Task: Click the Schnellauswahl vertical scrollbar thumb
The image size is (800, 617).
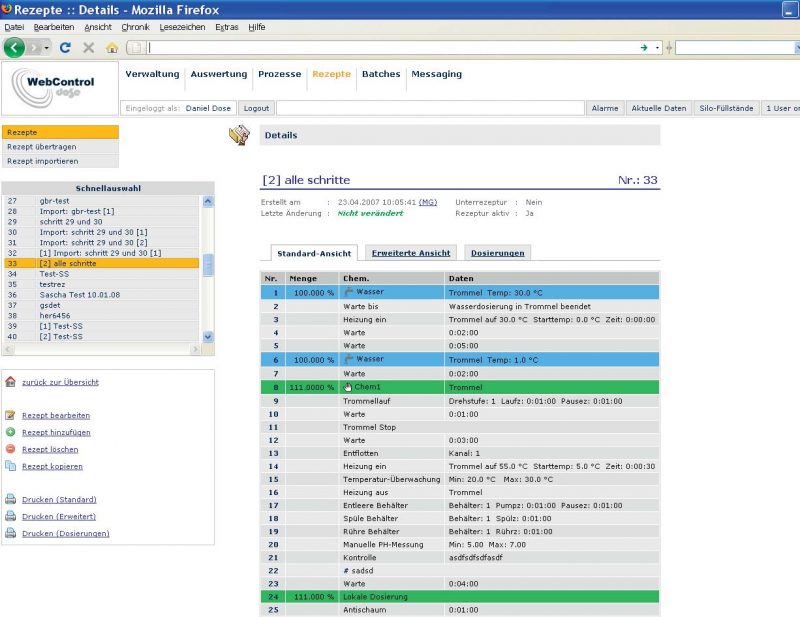Action: [x=208, y=265]
